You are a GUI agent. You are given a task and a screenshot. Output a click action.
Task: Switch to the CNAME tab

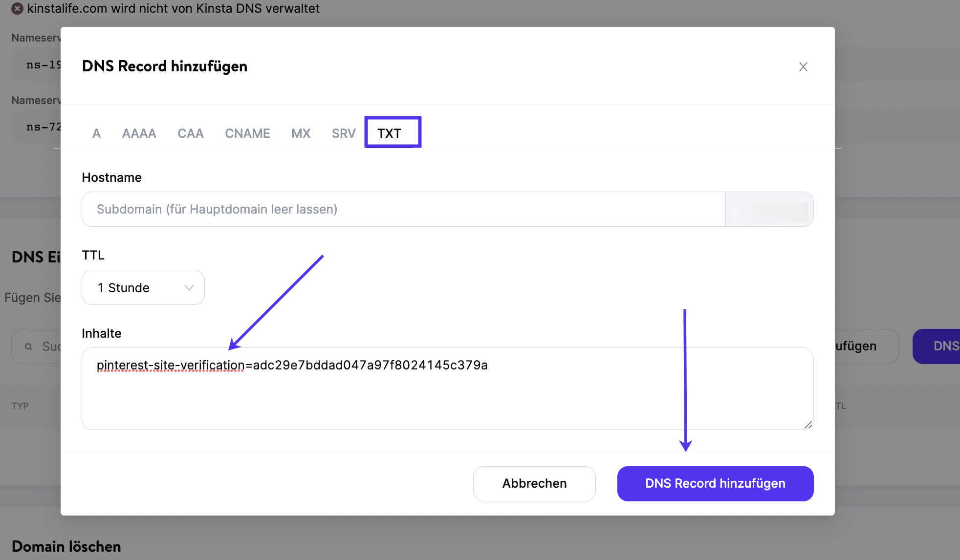coord(247,133)
